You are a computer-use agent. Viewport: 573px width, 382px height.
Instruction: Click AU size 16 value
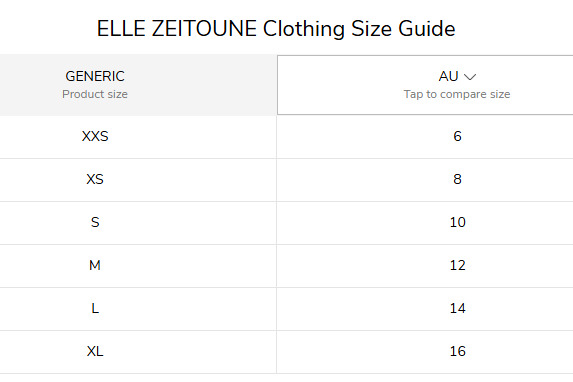(458, 351)
